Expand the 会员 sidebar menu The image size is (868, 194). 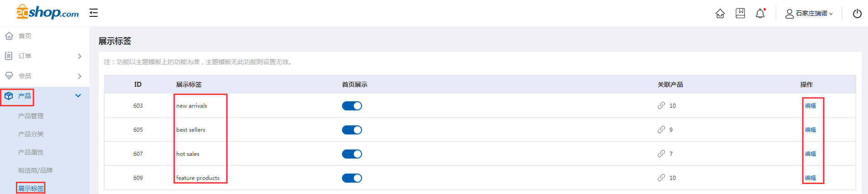(45, 76)
